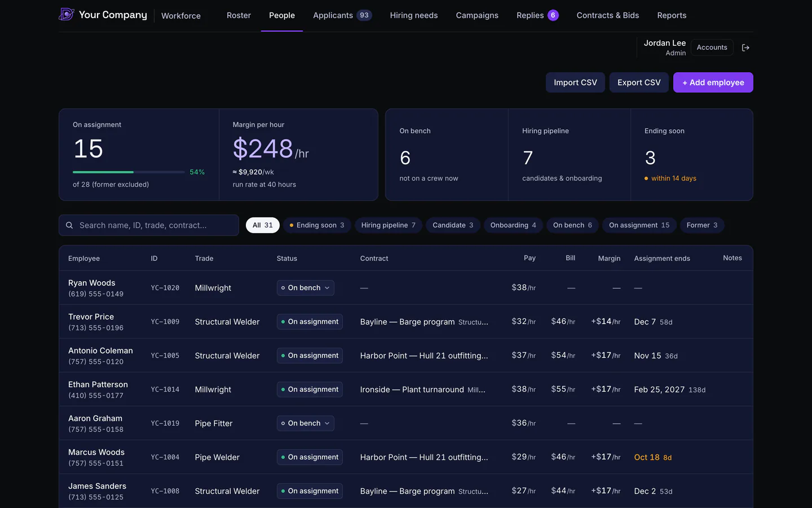This screenshot has width=812, height=508.
Task: Go to Hiring needs tab
Action: pyautogui.click(x=414, y=15)
